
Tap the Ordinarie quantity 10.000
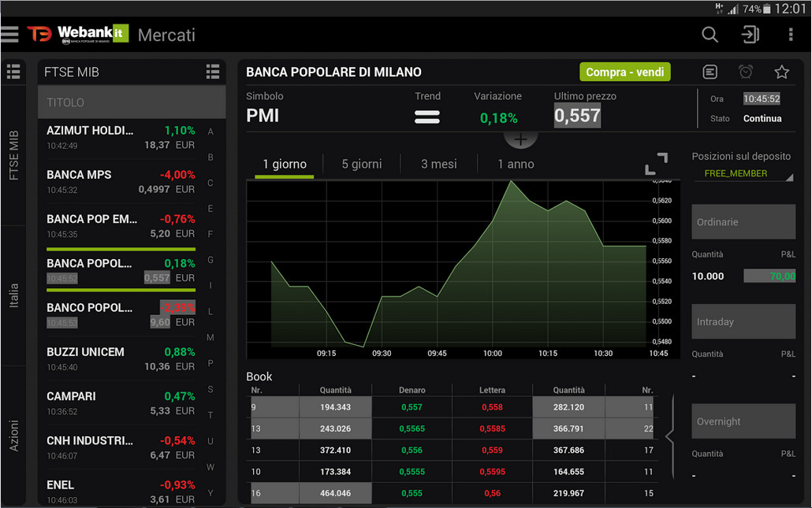(708, 276)
